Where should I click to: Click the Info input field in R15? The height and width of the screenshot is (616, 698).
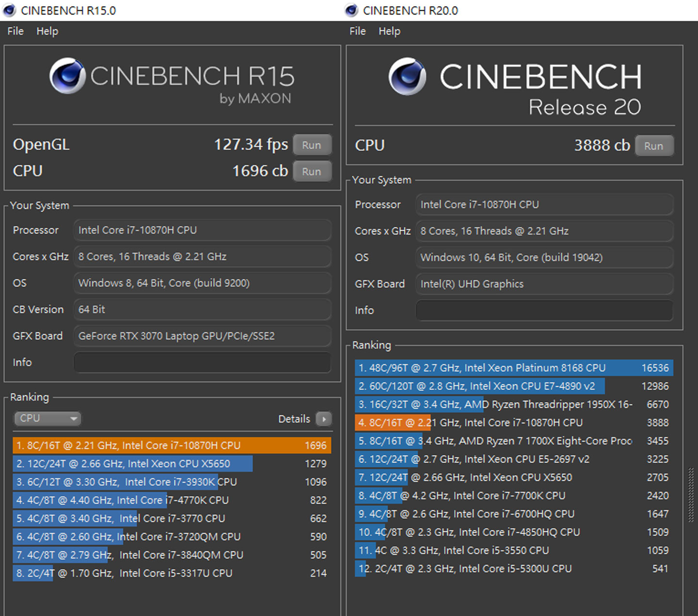tap(203, 363)
